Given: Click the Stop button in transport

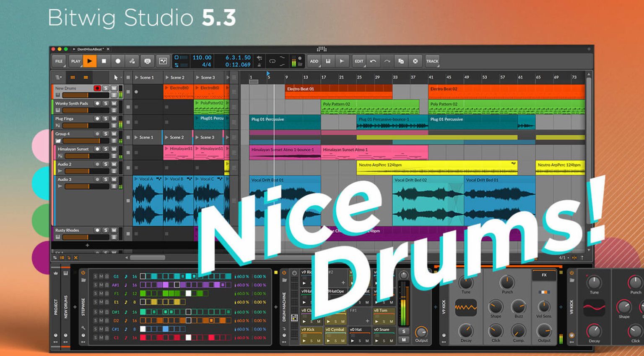Looking at the screenshot, I should click(x=104, y=61).
